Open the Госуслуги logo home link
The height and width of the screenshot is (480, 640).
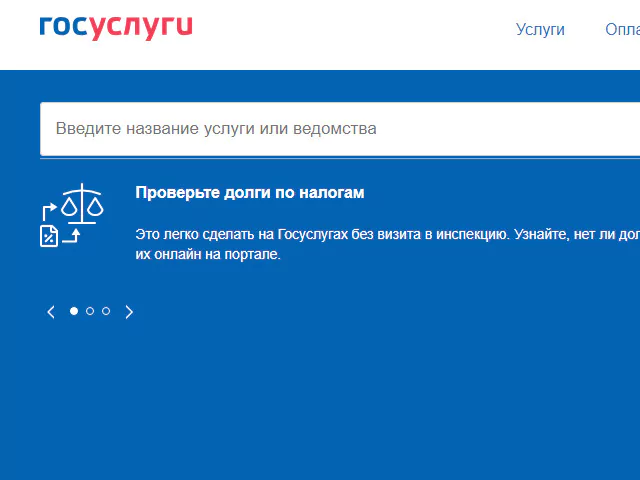pyautogui.click(x=116, y=28)
